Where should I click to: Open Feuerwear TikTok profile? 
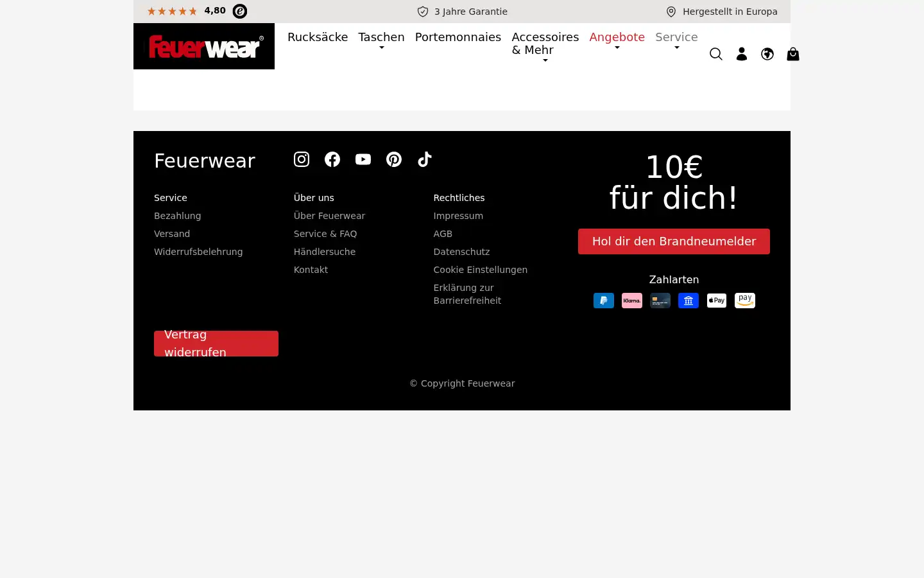pos(425,159)
